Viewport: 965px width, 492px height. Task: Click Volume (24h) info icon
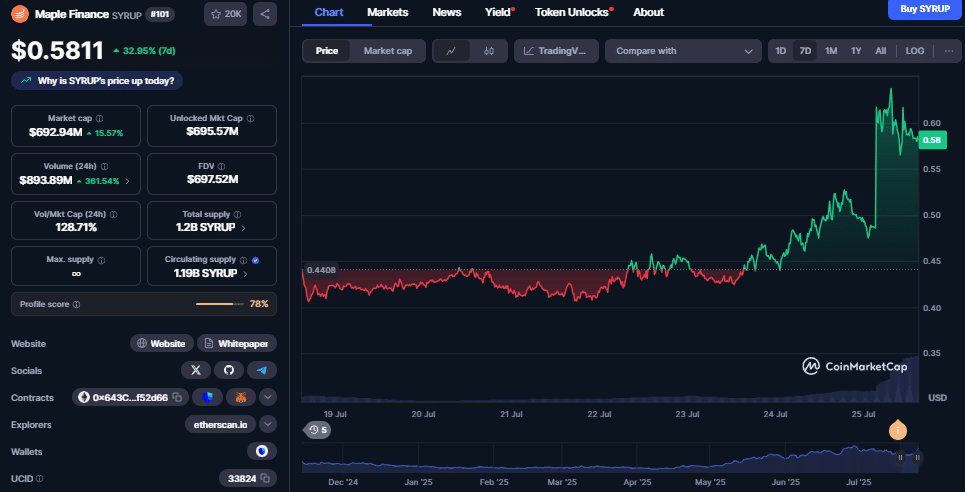105,166
